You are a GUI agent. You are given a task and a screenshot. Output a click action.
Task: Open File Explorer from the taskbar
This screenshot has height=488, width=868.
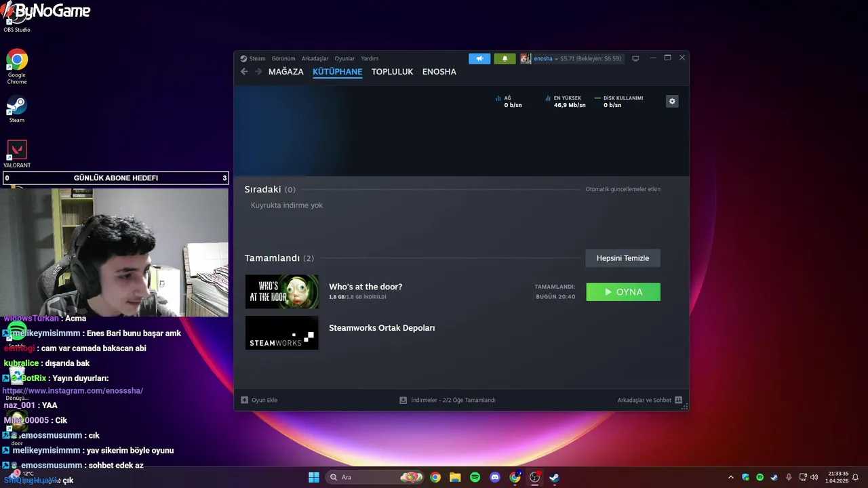pos(455,477)
